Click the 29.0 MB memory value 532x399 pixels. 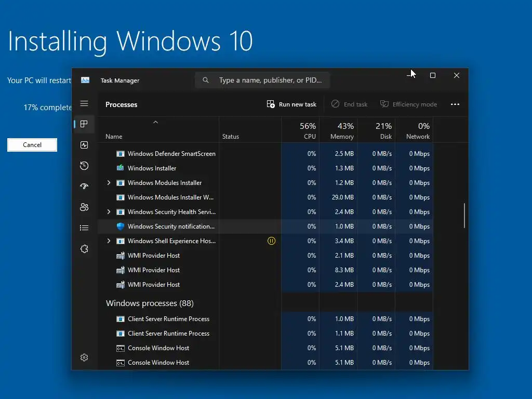pyautogui.click(x=343, y=197)
